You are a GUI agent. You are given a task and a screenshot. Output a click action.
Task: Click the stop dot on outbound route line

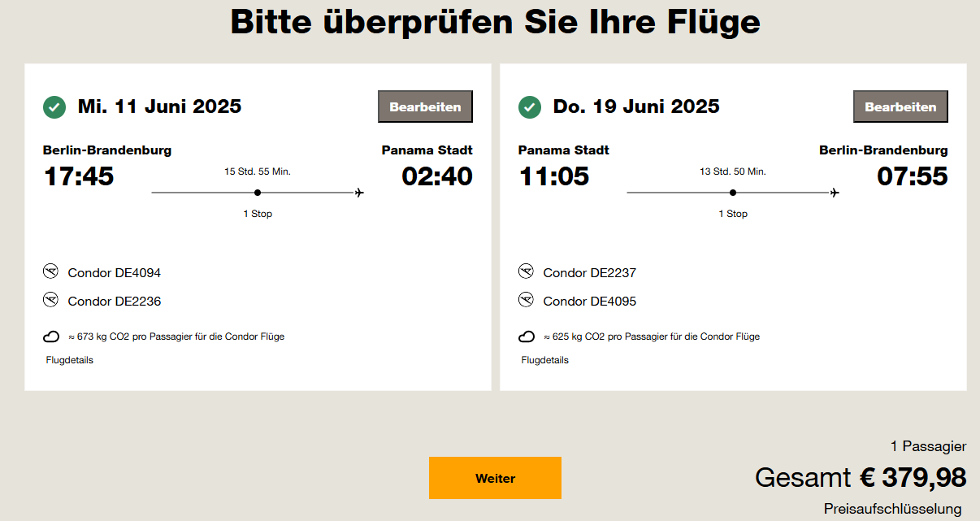[x=258, y=193]
